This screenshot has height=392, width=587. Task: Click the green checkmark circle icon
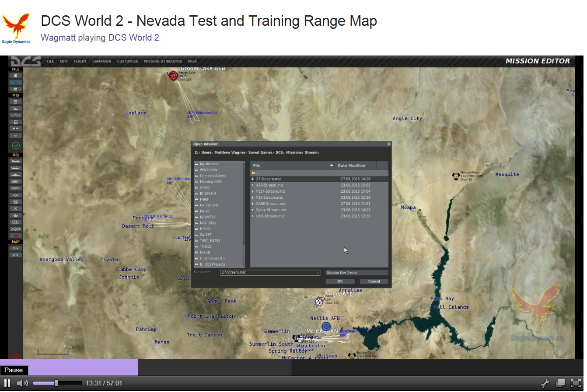pyautogui.click(x=16, y=146)
